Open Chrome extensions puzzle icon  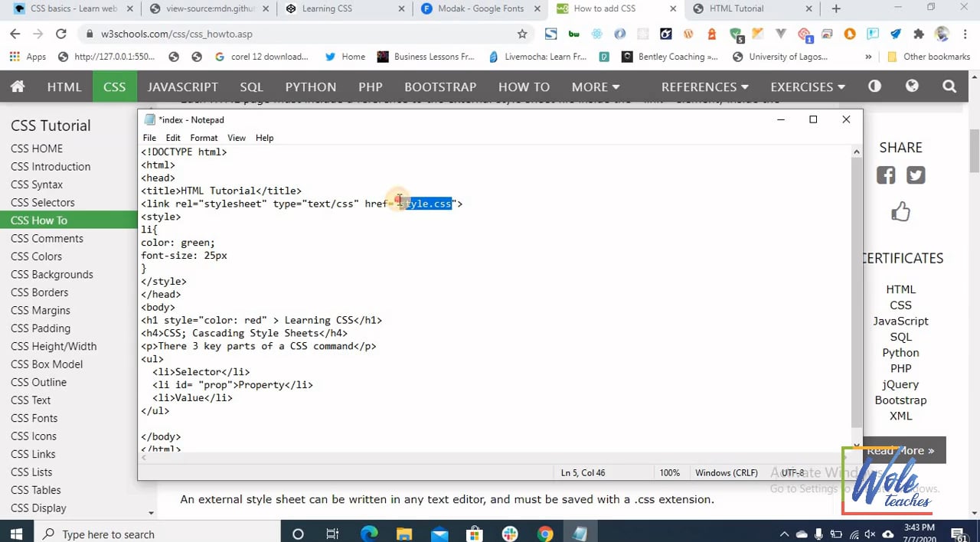(919, 34)
